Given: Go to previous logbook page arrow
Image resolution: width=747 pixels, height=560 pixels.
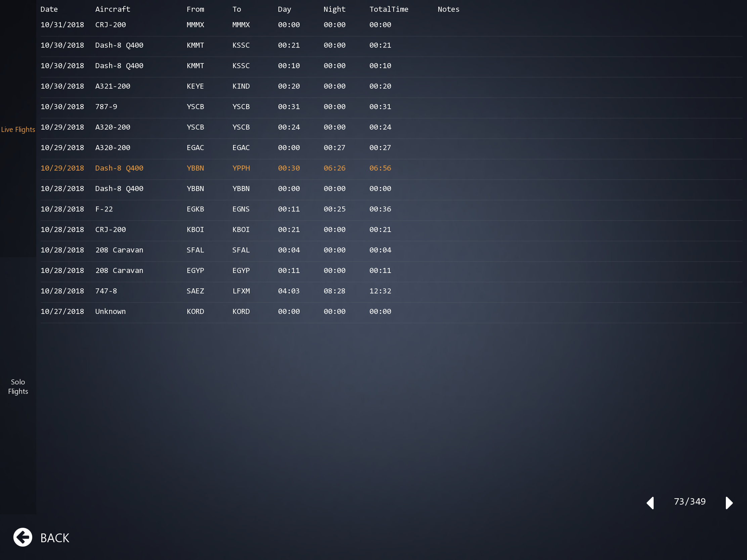Looking at the screenshot, I should (650, 503).
